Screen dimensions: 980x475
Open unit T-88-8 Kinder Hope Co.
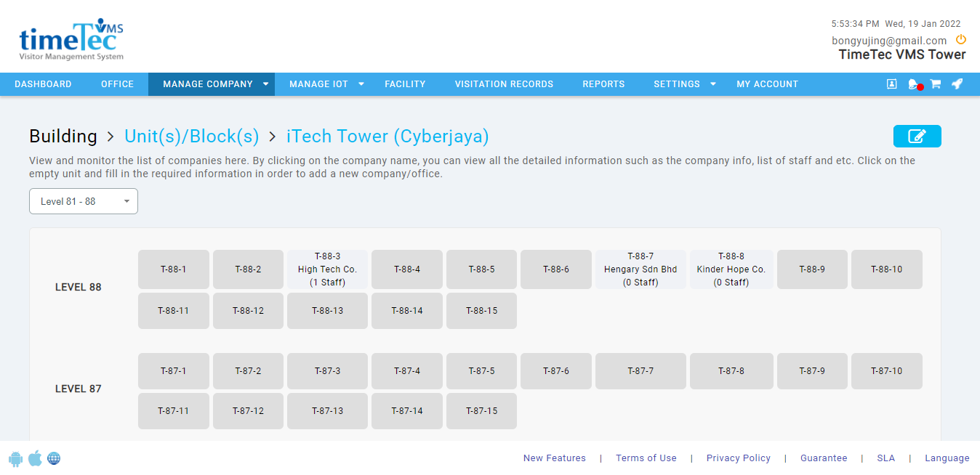coord(731,269)
